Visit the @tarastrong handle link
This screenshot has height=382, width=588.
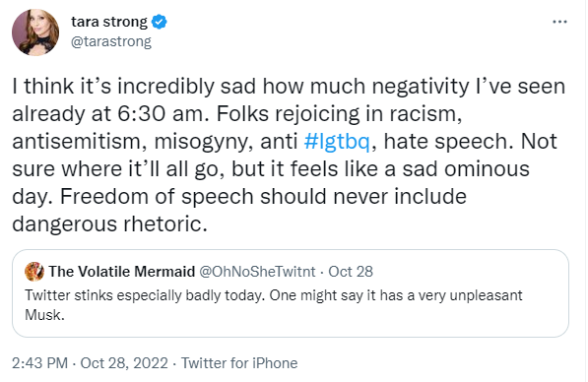(x=111, y=41)
